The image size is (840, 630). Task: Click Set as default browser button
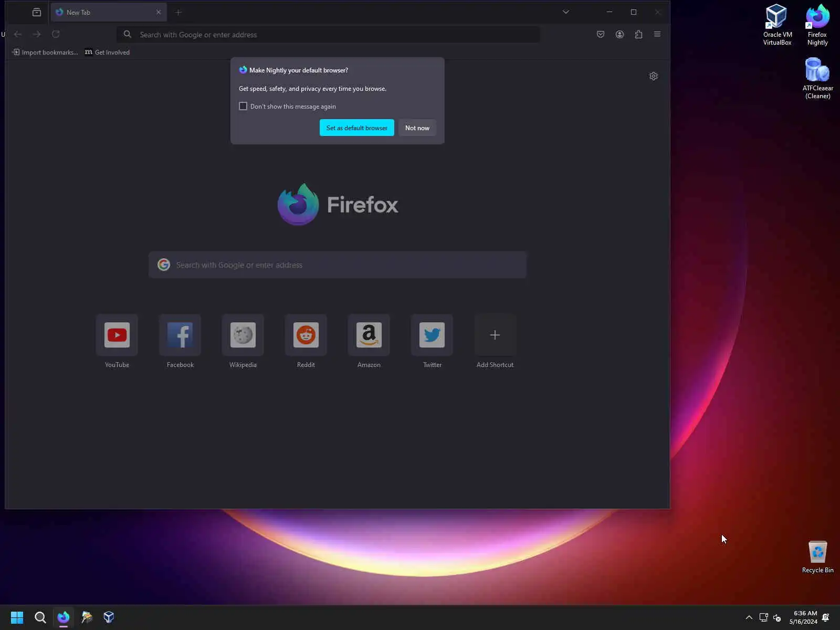point(357,128)
